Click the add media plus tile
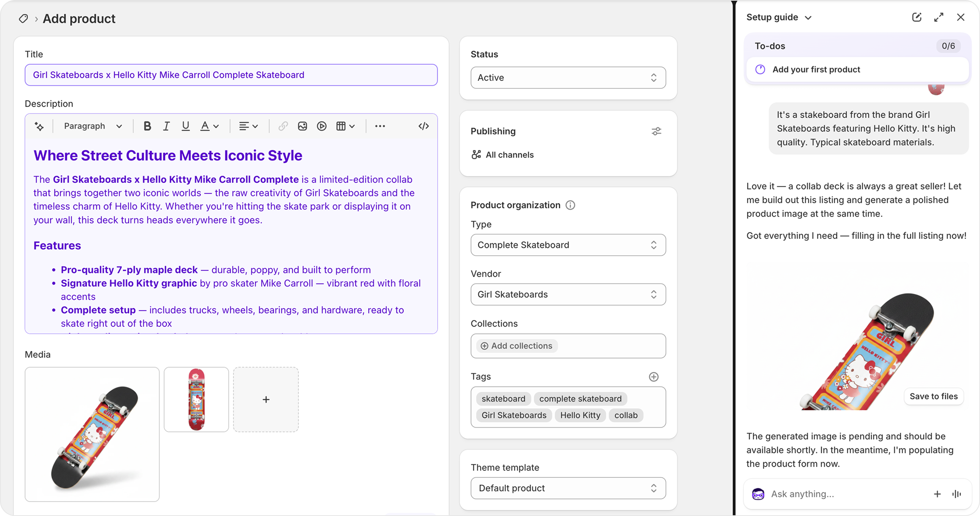The height and width of the screenshot is (516, 980). point(266,400)
